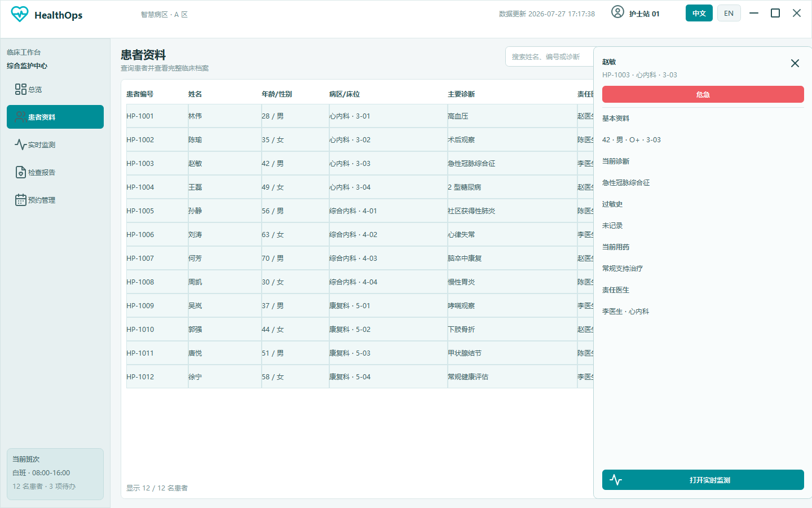Click the search field 搜索姓名、编号或诊断
This screenshot has width=812, height=508.
pos(550,56)
